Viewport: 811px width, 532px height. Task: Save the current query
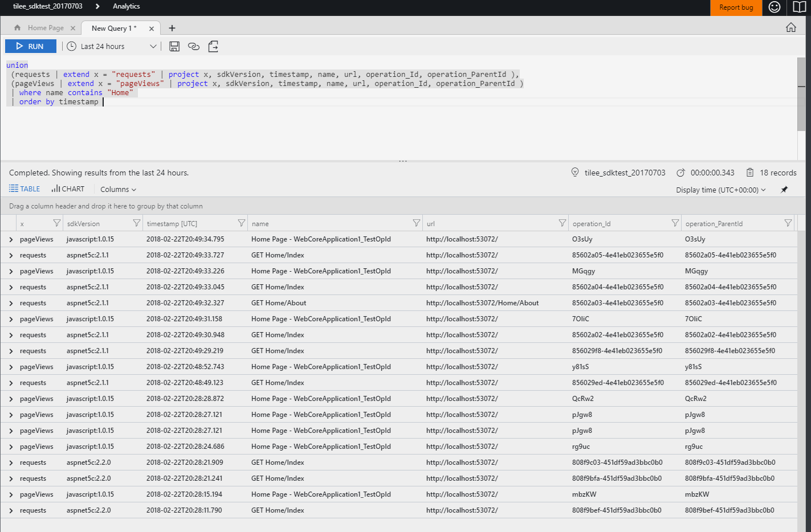click(174, 46)
